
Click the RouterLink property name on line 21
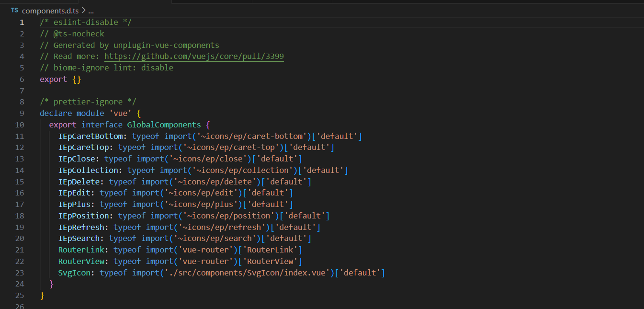[81, 250]
